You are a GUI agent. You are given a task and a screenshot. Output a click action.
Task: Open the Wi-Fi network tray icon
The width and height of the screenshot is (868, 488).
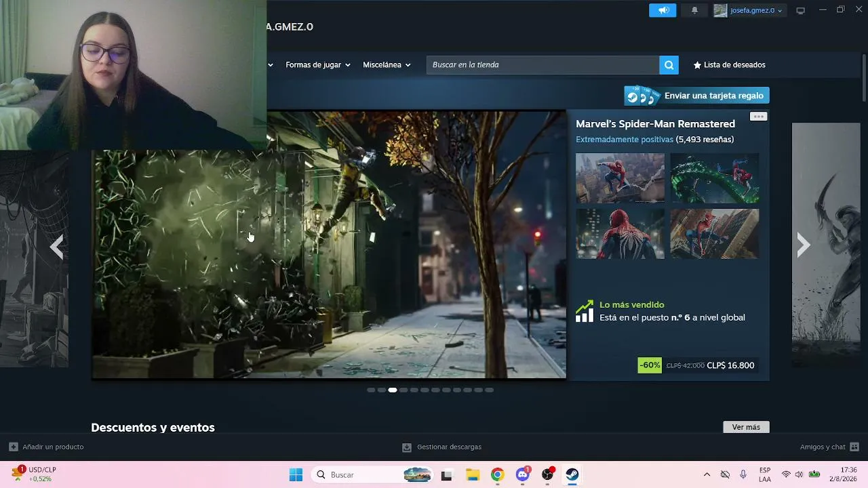pyautogui.click(x=786, y=474)
